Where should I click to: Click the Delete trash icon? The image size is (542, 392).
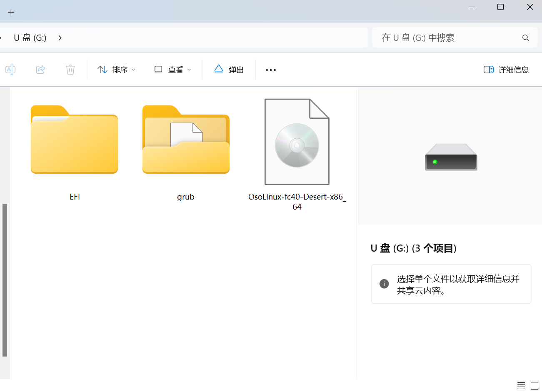(70, 70)
